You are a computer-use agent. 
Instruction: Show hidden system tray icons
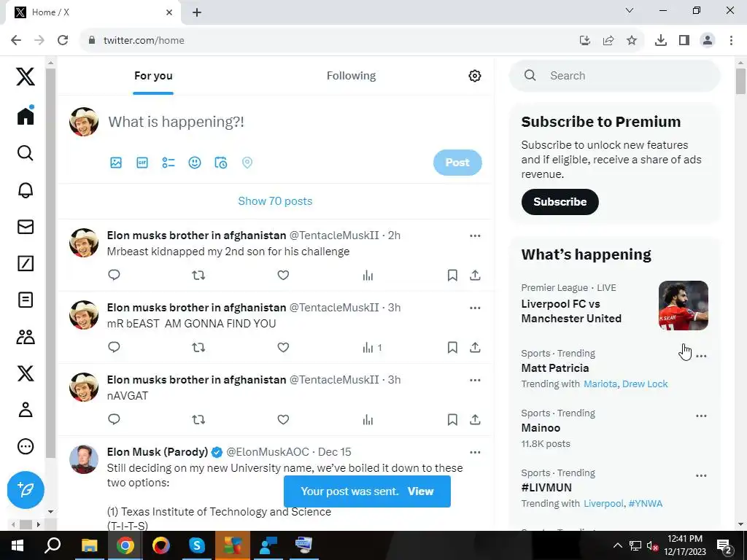pos(617,545)
